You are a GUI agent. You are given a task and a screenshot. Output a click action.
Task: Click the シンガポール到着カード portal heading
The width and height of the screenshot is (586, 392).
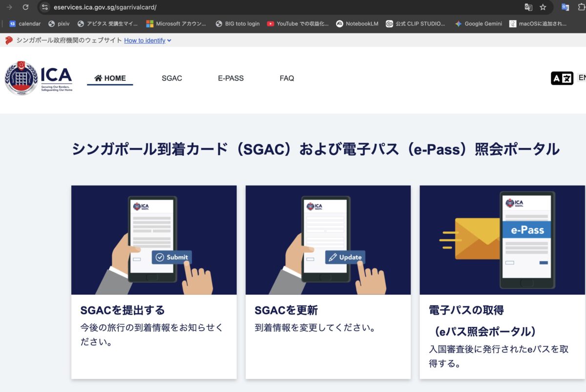point(315,149)
